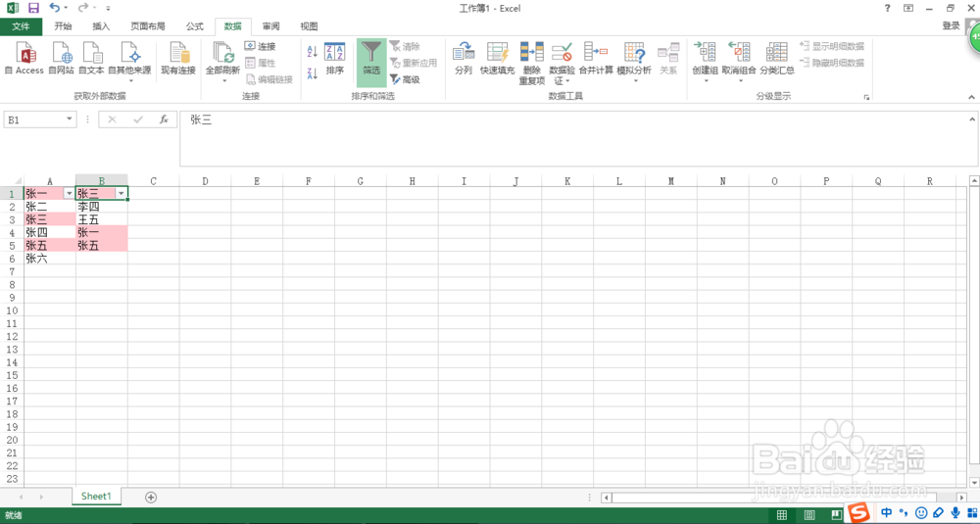Image resolution: width=980 pixels, height=524 pixels.
Task: Switch to Review tab (审阅)
Action: pos(270,26)
